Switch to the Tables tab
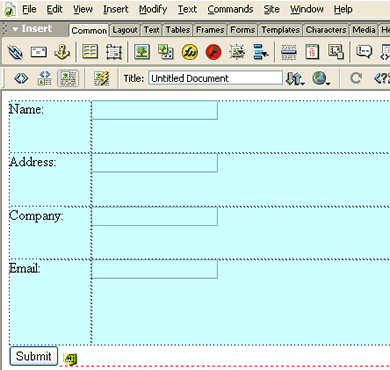The width and height of the screenshot is (390, 370). click(x=178, y=30)
